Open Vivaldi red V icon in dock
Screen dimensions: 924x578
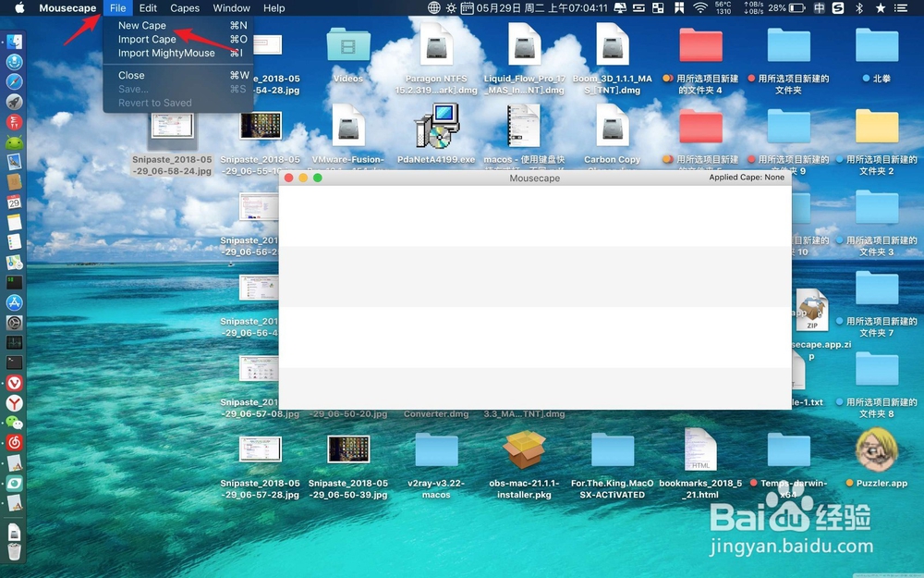coord(14,383)
